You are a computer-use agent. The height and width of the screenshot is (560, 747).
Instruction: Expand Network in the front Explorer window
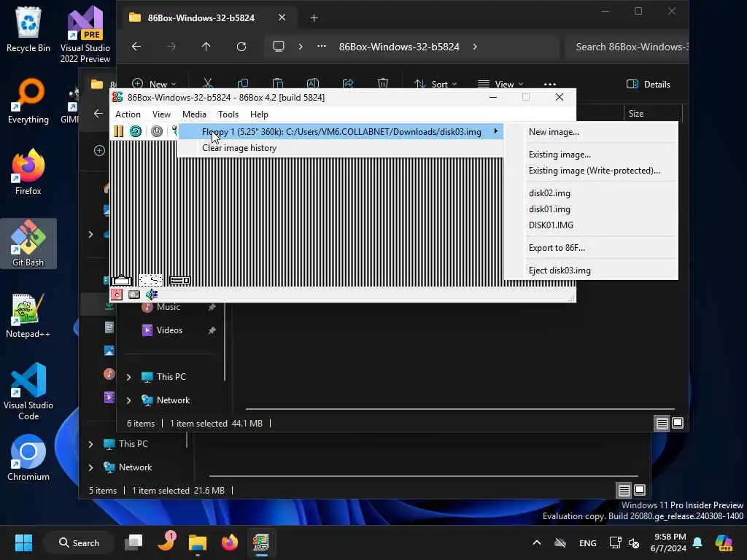pos(128,400)
